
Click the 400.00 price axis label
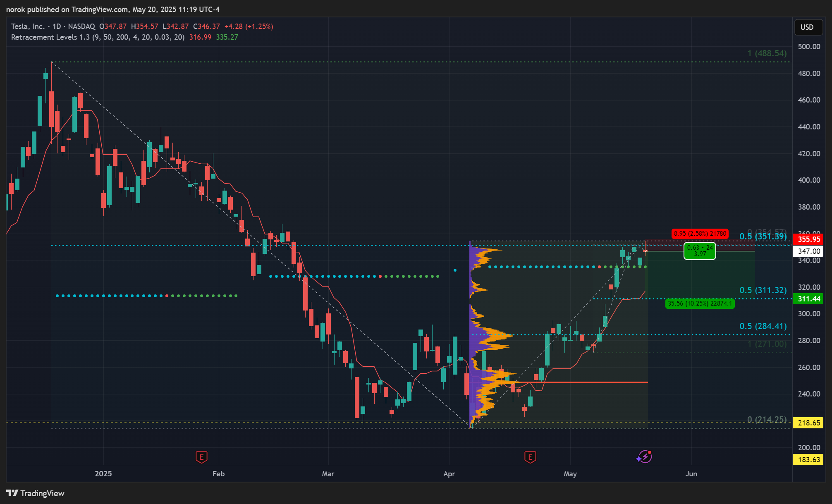[x=809, y=180]
